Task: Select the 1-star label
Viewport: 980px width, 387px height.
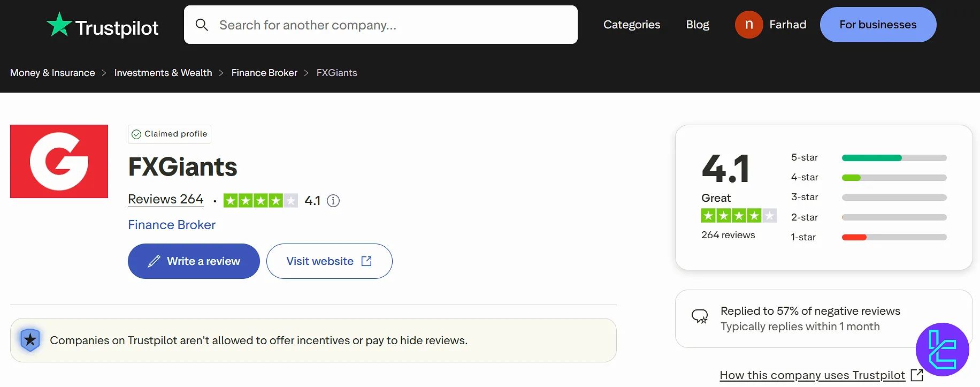Action: point(803,237)
